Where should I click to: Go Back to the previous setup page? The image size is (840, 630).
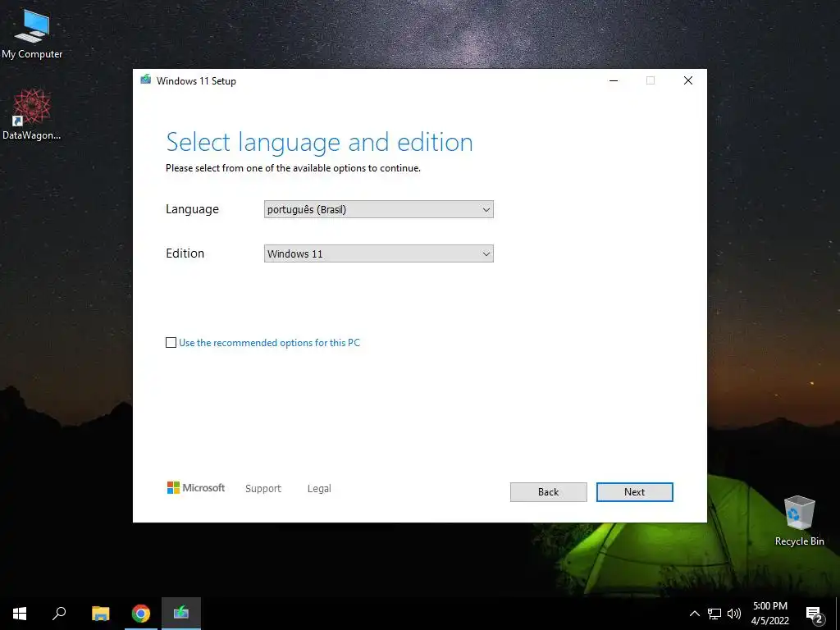coord(548,492)
